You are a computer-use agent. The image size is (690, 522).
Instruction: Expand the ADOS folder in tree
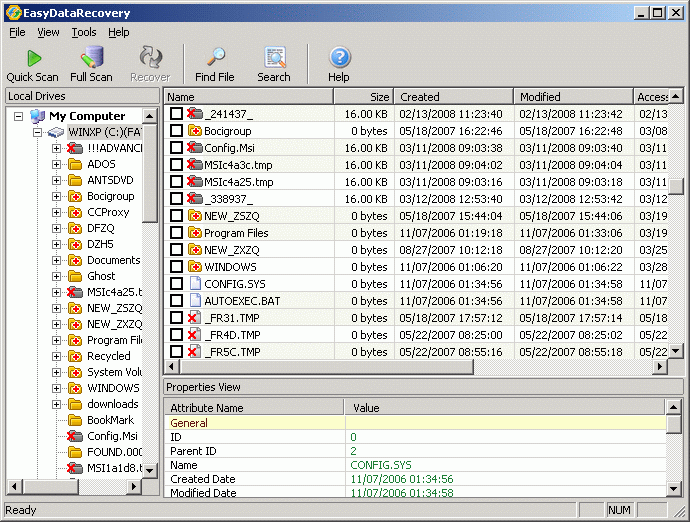click(57, 164)
